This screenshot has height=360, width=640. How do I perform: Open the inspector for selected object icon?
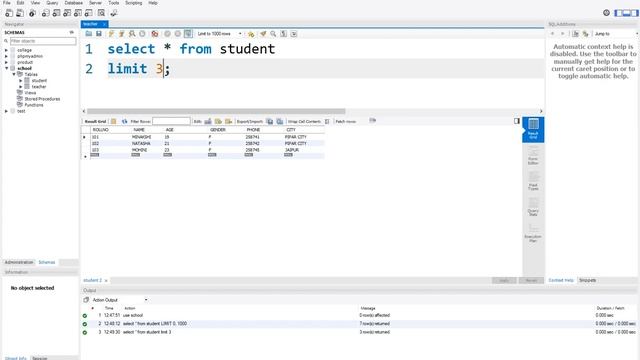32,13
